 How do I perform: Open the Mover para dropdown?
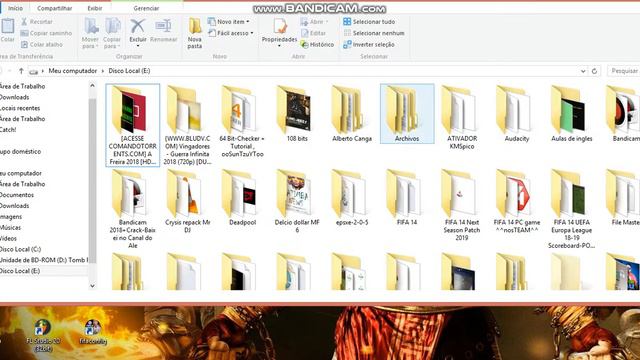(90, 33)
